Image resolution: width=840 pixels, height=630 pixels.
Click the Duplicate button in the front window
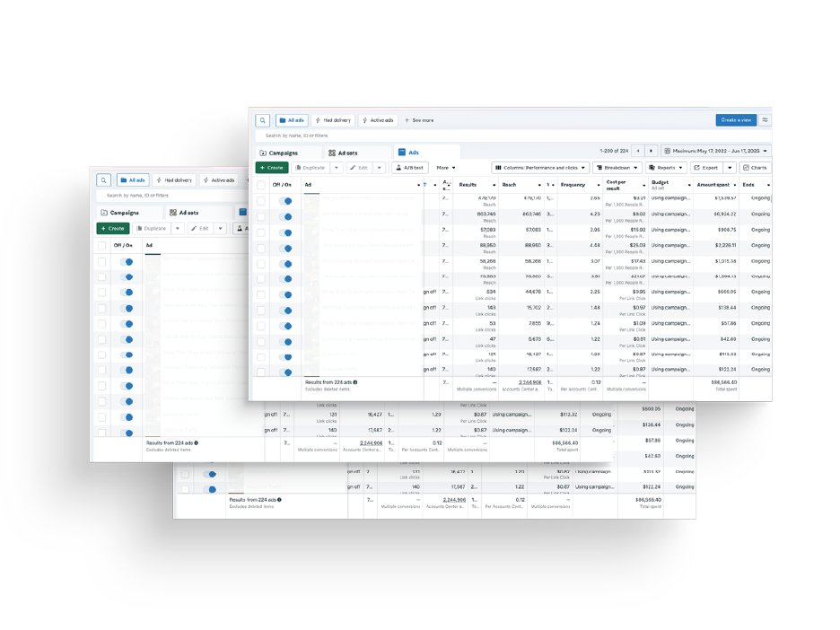(311, 168)
